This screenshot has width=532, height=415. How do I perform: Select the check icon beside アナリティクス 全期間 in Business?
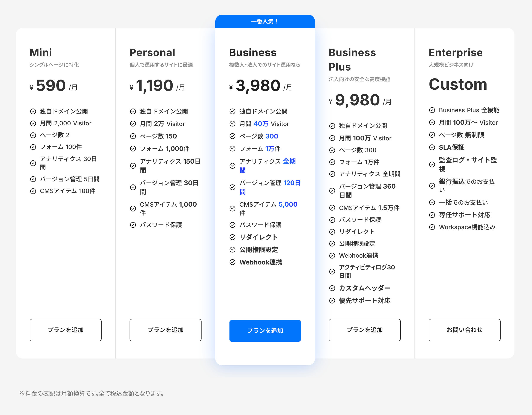(x=232, y=166)
